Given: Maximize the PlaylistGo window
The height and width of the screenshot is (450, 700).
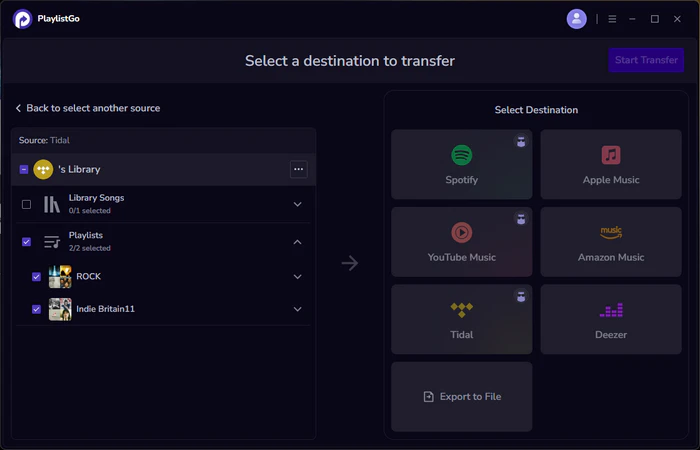Looking at the screenshot, I should [x=654, y=19].
